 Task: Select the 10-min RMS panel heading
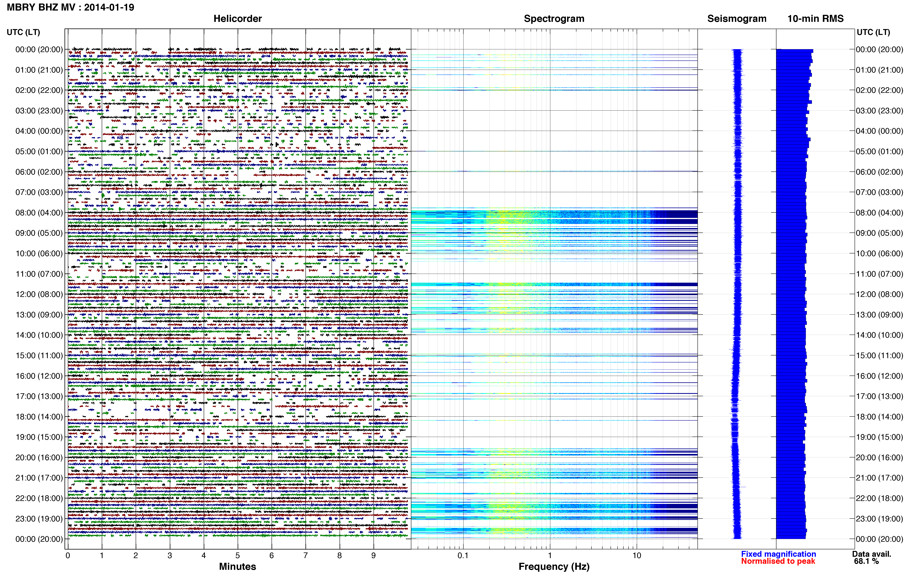point(816,19)
